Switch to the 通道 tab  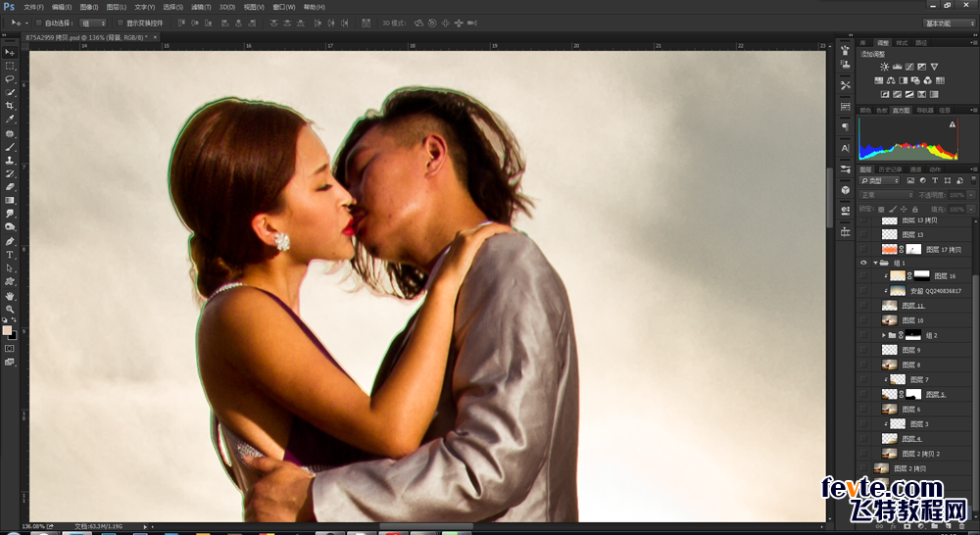[915, 170]
